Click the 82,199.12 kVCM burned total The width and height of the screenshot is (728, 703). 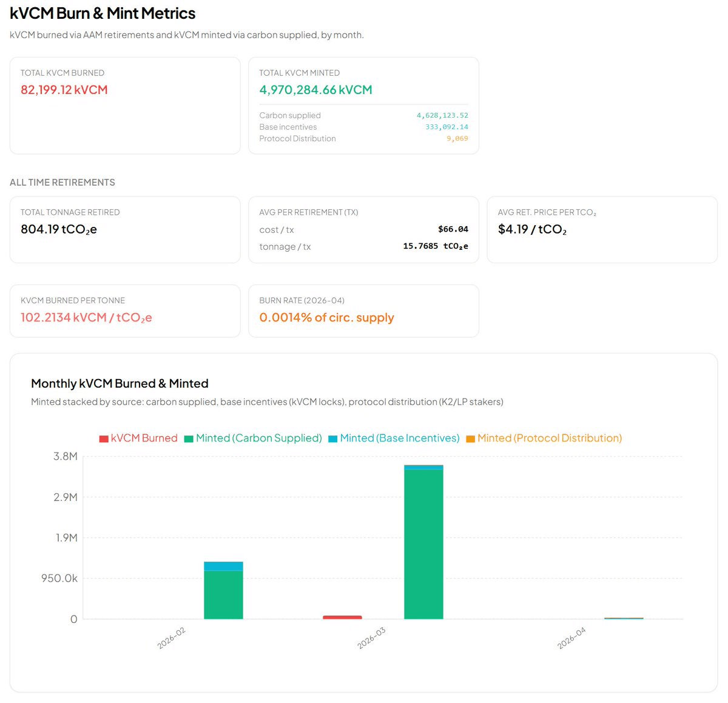[x=64, y=90]
